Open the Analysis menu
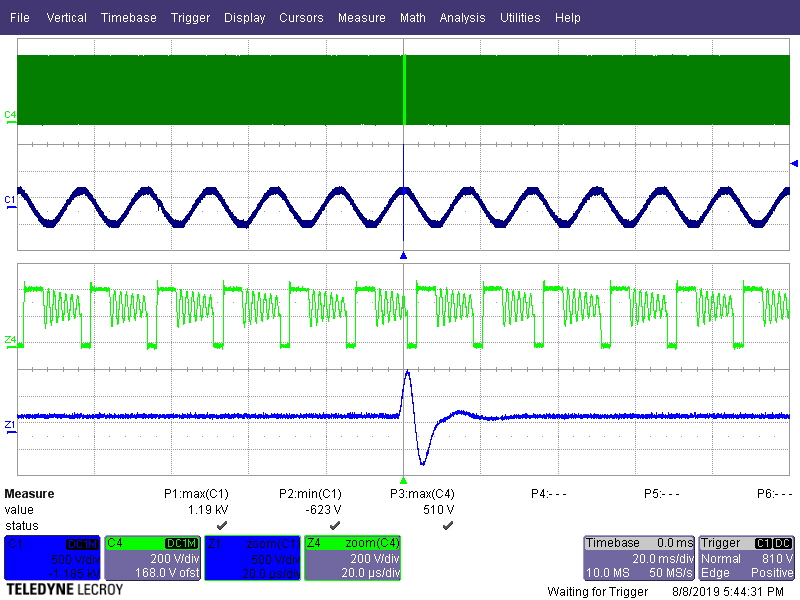 (462, 17)
